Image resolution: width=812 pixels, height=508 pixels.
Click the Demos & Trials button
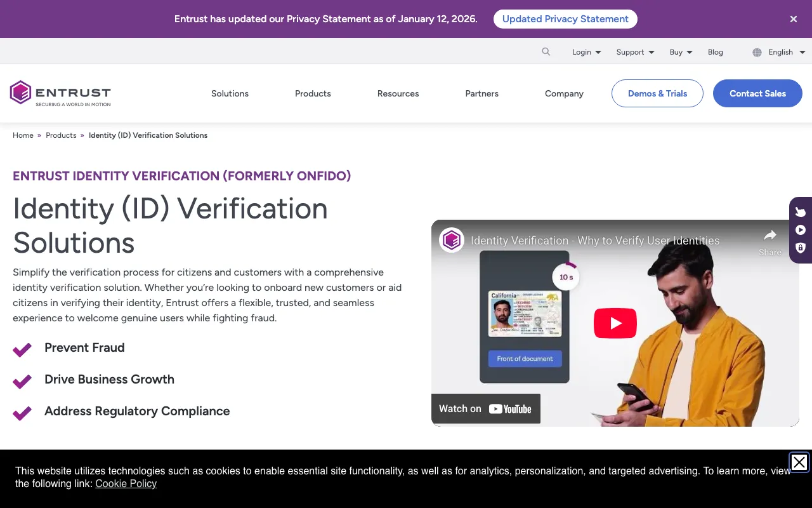click(x=657, y=93)
